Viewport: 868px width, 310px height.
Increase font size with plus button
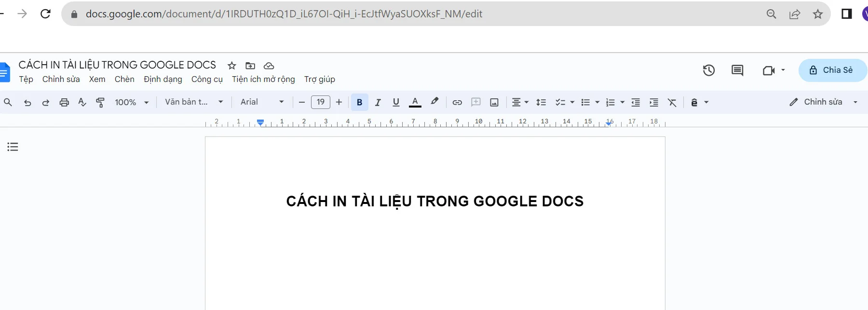[x=339, y=102]
